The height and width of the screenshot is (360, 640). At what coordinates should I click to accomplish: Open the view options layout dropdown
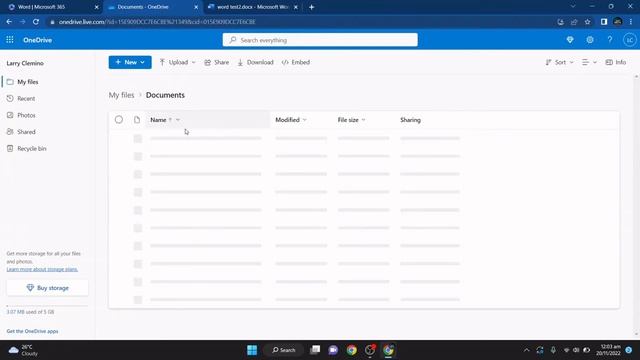click(589, 62)
